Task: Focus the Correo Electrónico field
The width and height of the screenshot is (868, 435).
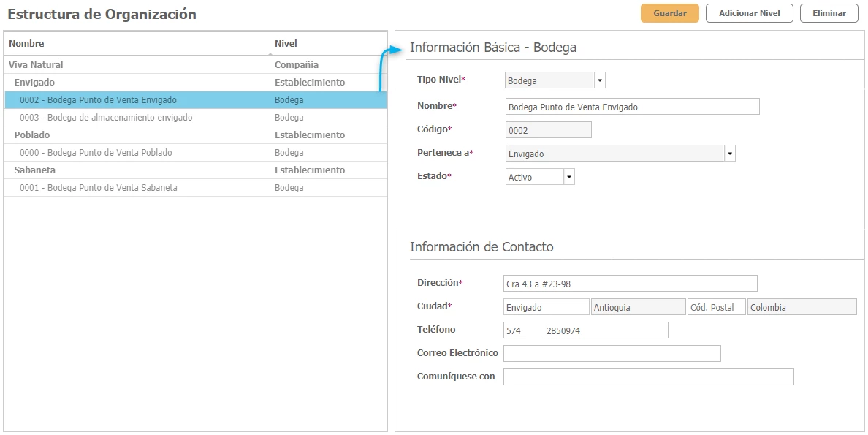Action: click(x=612, y=354)
